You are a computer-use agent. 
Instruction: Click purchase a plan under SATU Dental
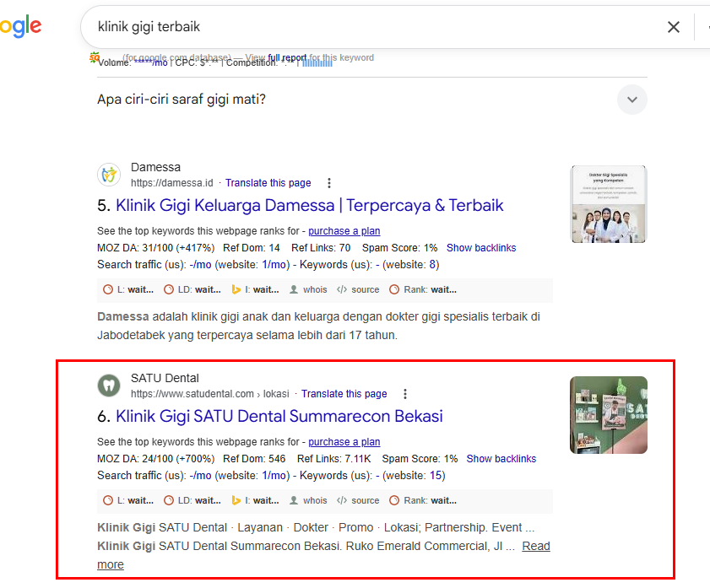(x=344, y=442)
